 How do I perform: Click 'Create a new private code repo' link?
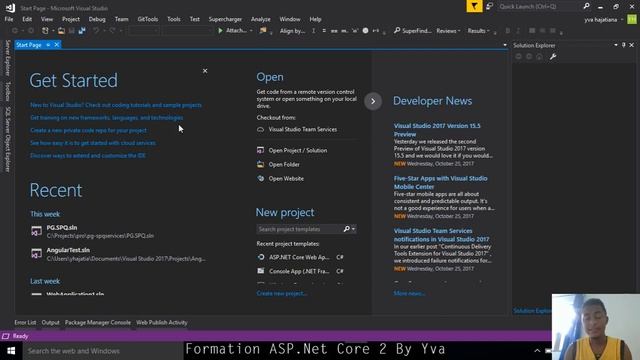(x=89, y=130)
